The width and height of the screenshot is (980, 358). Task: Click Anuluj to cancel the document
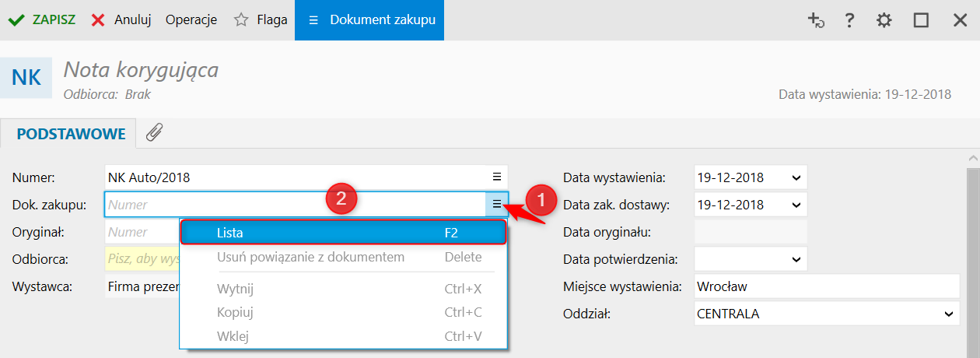tap(121, 20)
